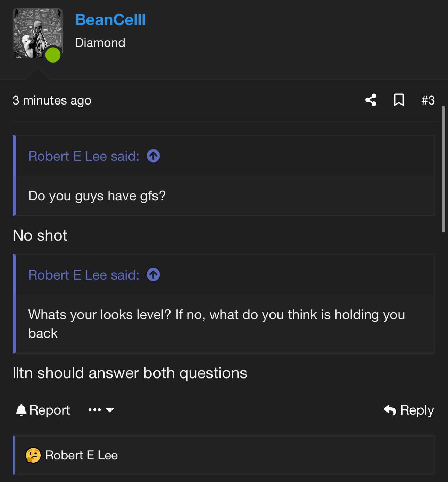
Task: Reply to BeanCelll's post
Action: (409, 410)
